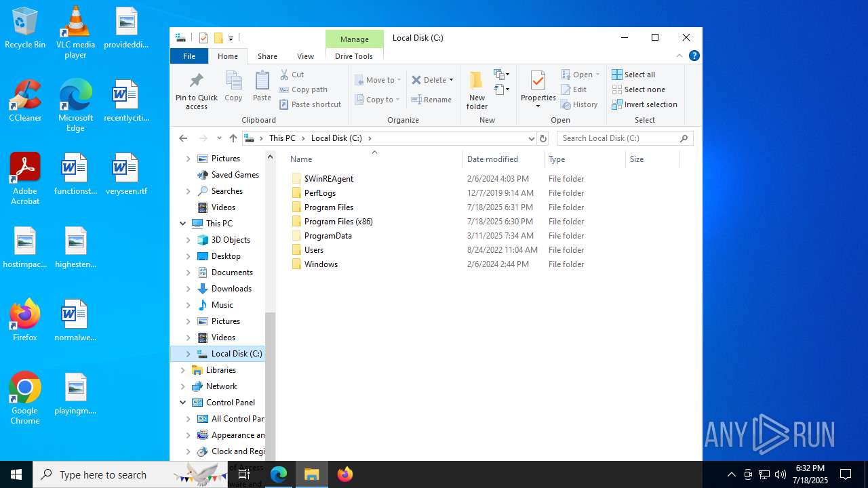Expand address bar previous locations dropdown
The image size is (868, 488).
click(x=531, y=138)
